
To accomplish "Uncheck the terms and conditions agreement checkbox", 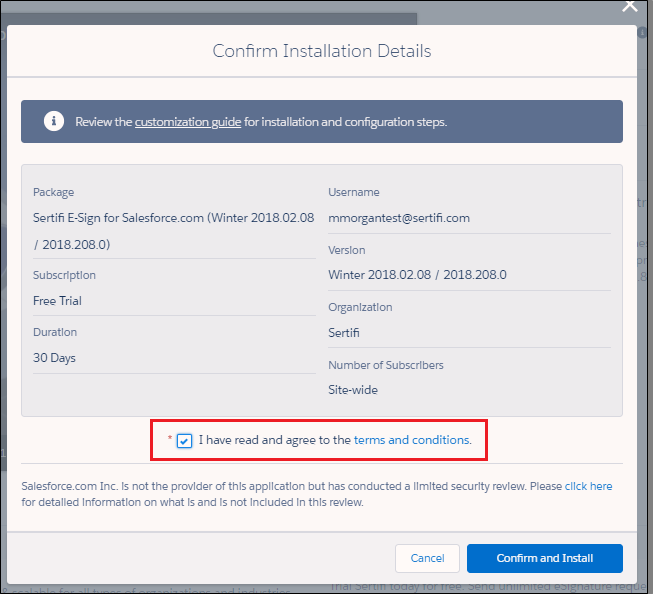I will point(184,441).
